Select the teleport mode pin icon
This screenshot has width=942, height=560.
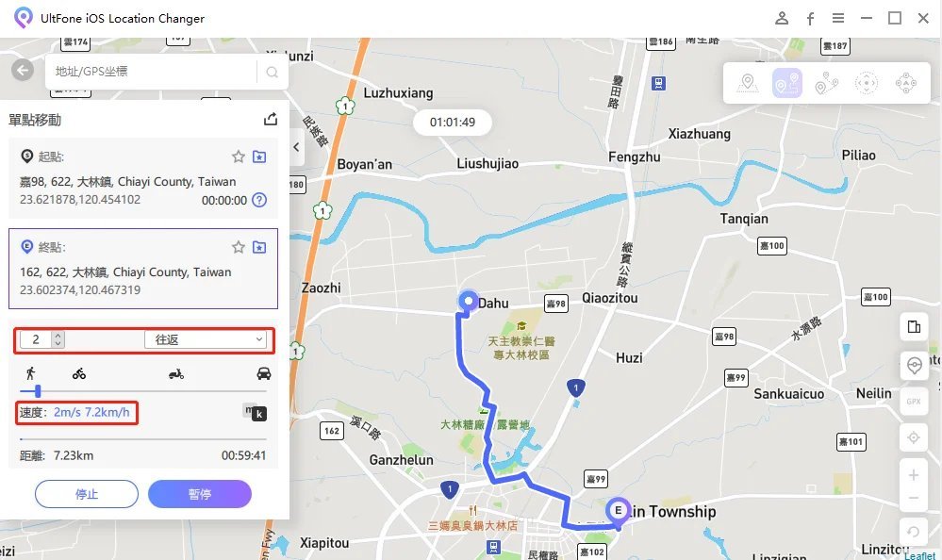(748, 83)
